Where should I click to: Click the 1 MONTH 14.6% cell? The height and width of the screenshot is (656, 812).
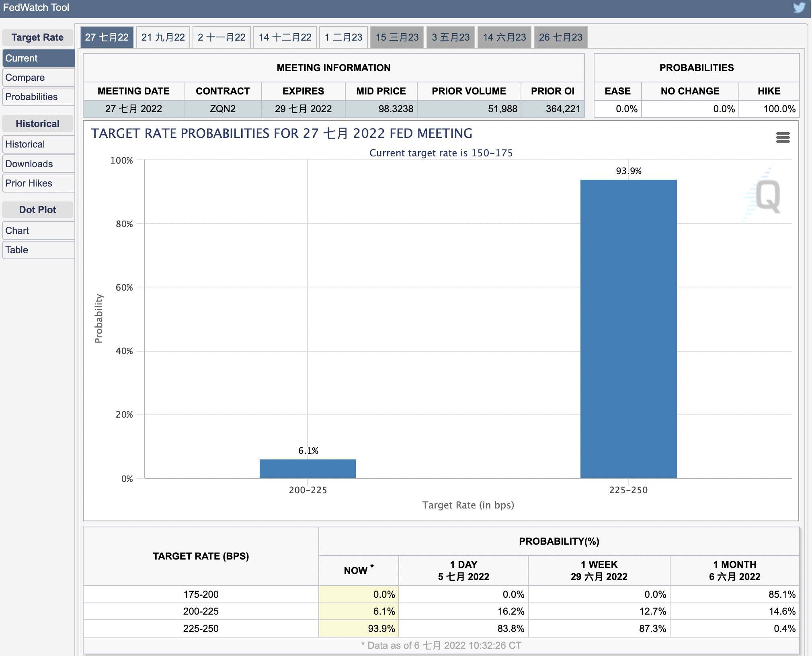point(735,611)
